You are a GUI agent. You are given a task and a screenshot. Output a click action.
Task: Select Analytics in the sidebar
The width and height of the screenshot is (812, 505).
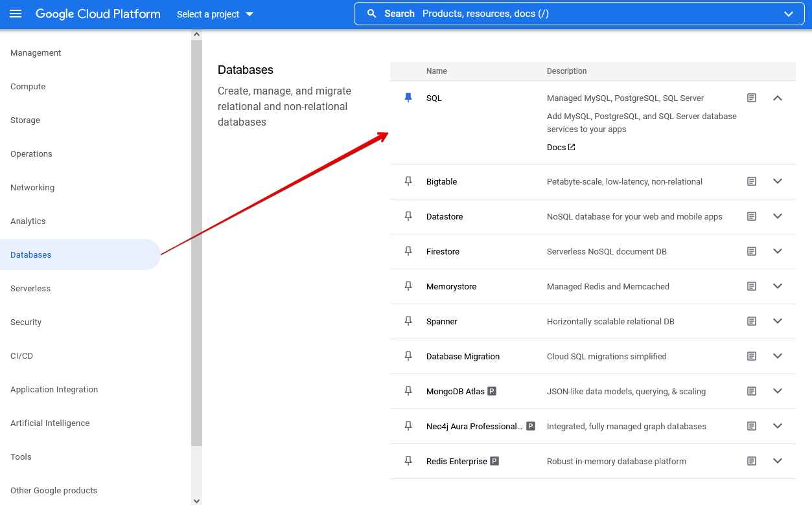pos(28,221)
